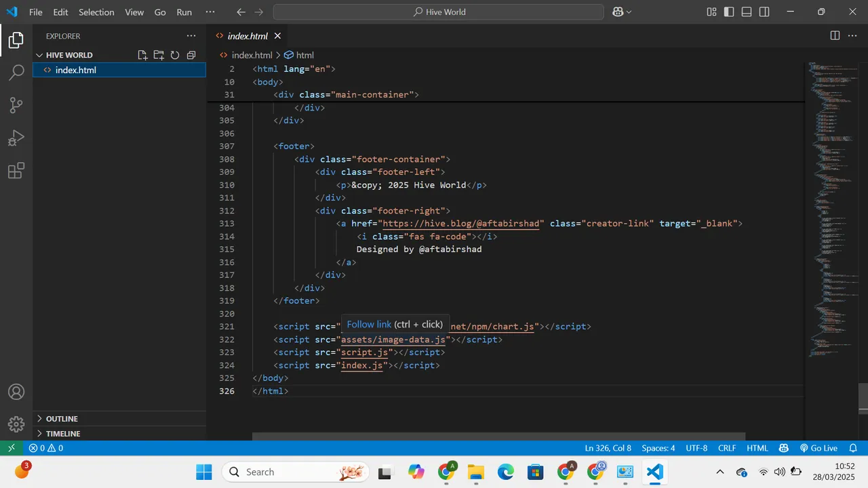The image size is (868, 488).
Task: Open Microsoft Edge from taskbar
Action: (506, 472)
